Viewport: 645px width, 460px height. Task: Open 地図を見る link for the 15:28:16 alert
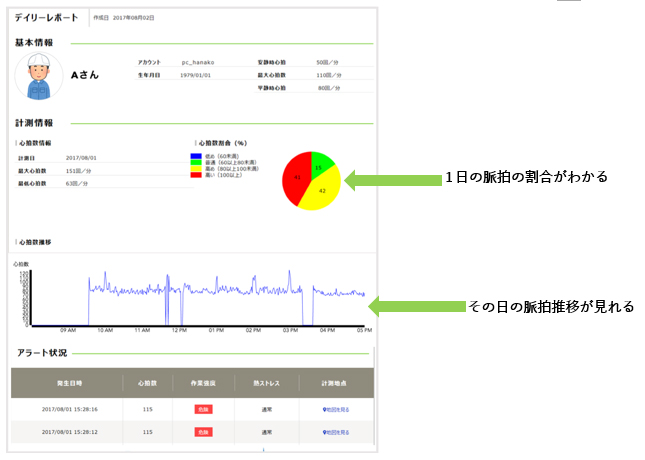[x=335, y=409]
